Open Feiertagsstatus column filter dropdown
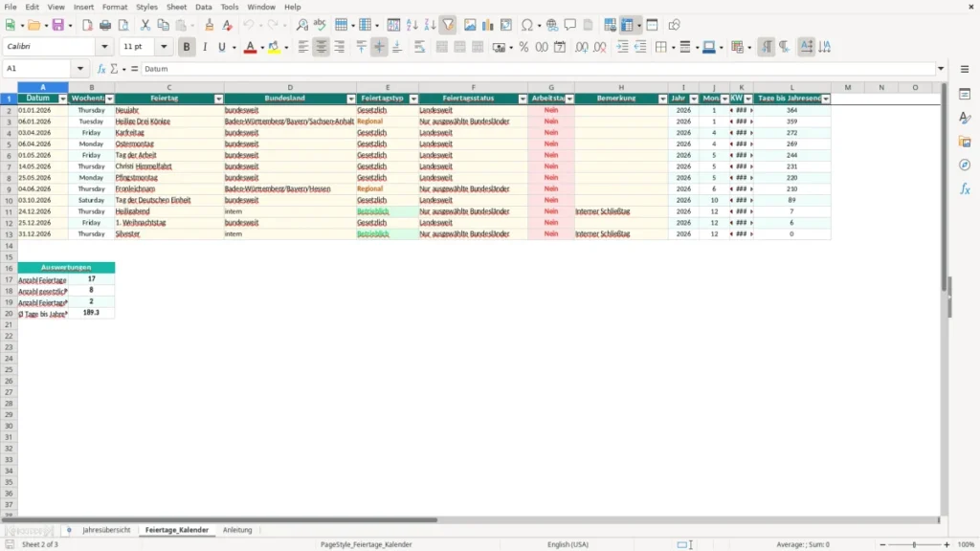 (x=523, y=99)
